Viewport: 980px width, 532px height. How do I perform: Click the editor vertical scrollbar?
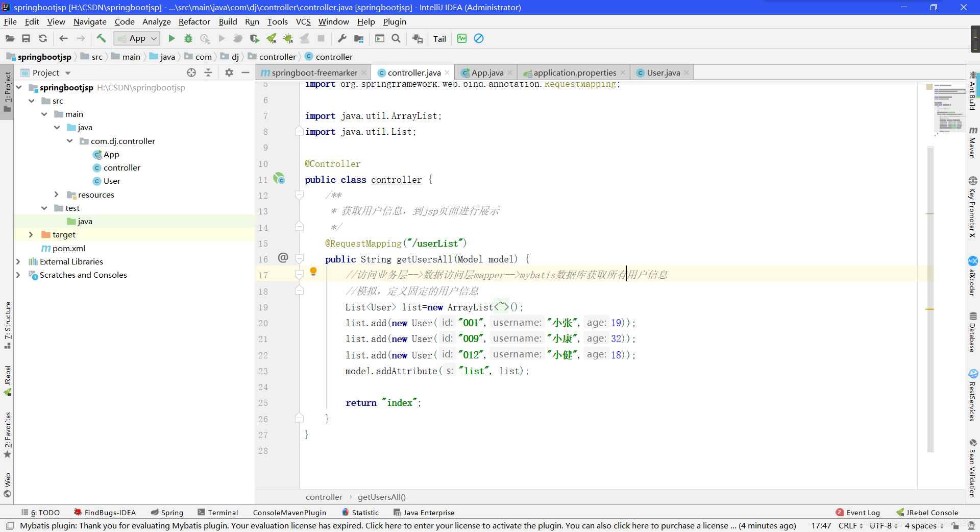coord(930,300)
